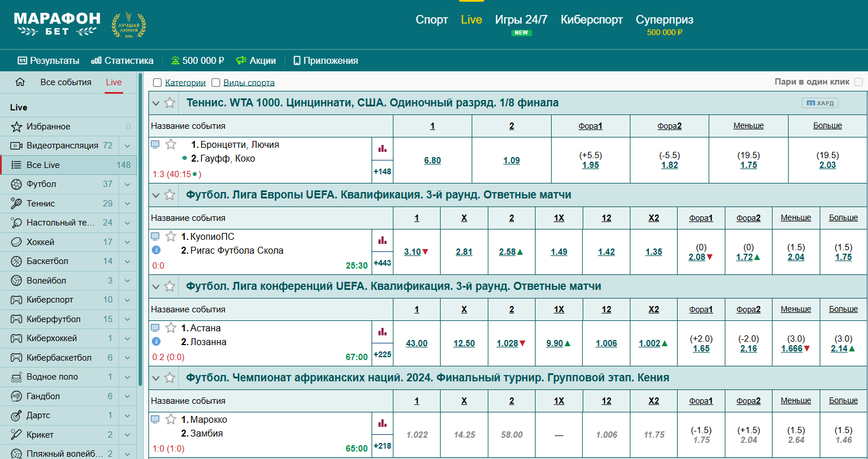Open video broadcast icon for Марокко match

pos(155,419)
